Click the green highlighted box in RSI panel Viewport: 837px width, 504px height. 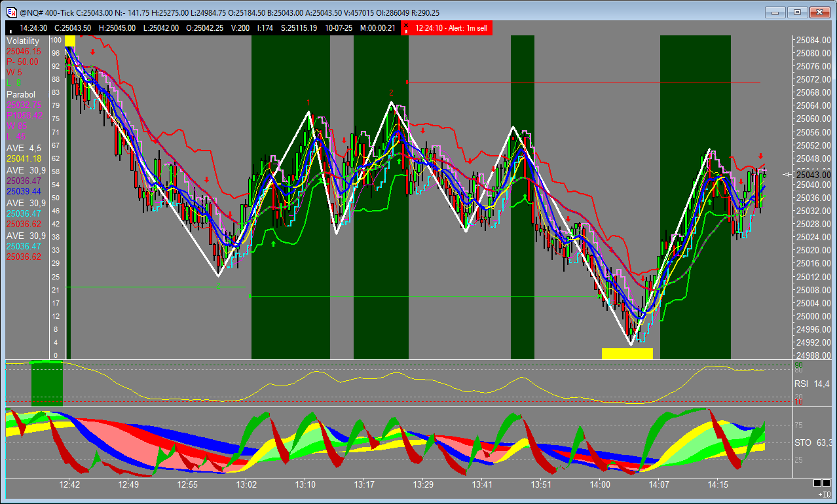coord(46,383)
